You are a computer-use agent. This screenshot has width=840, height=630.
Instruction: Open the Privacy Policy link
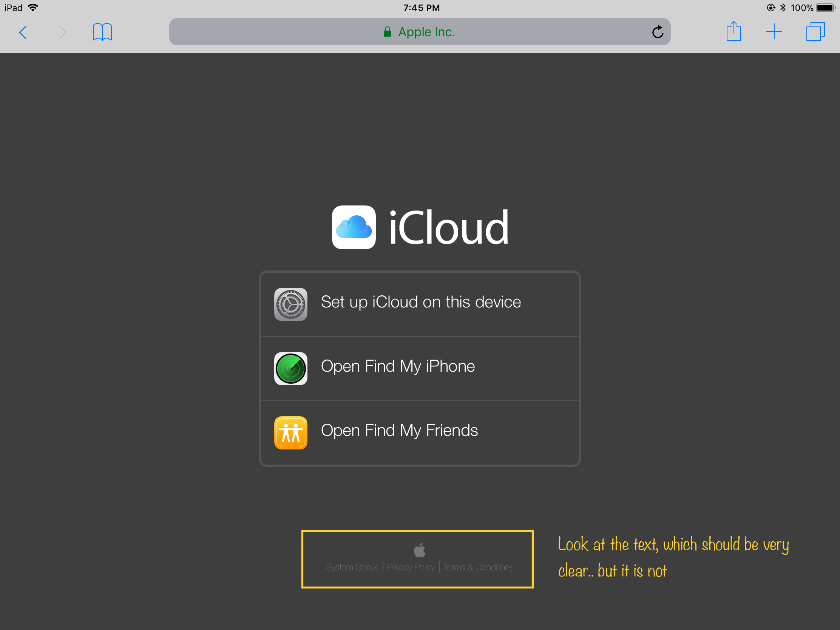point(411,567)
